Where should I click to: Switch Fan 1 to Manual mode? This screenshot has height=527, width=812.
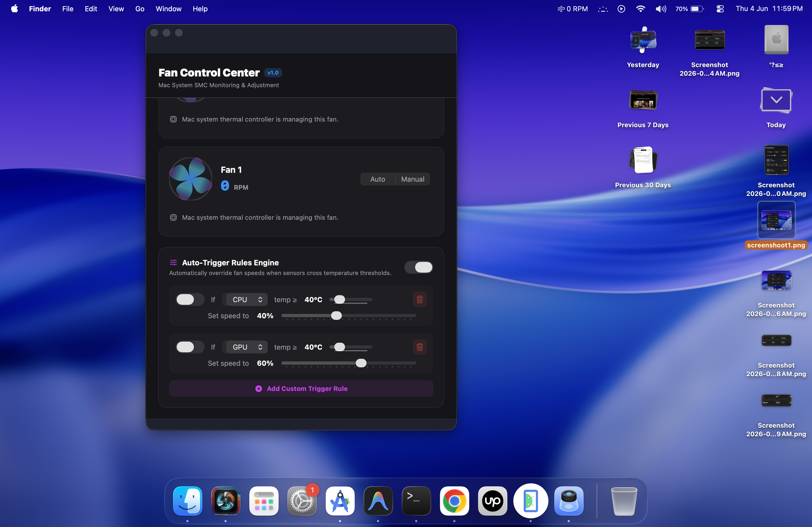coord(412,179)
